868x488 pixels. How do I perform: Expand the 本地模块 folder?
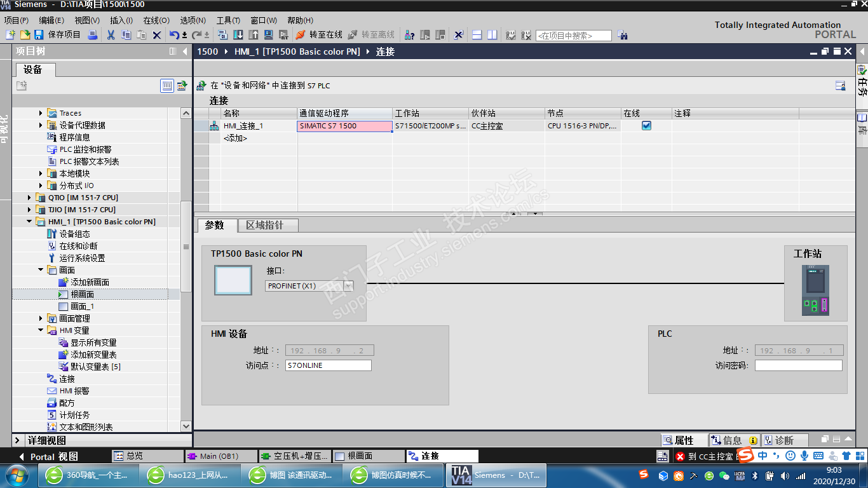[x=41, y=173]
